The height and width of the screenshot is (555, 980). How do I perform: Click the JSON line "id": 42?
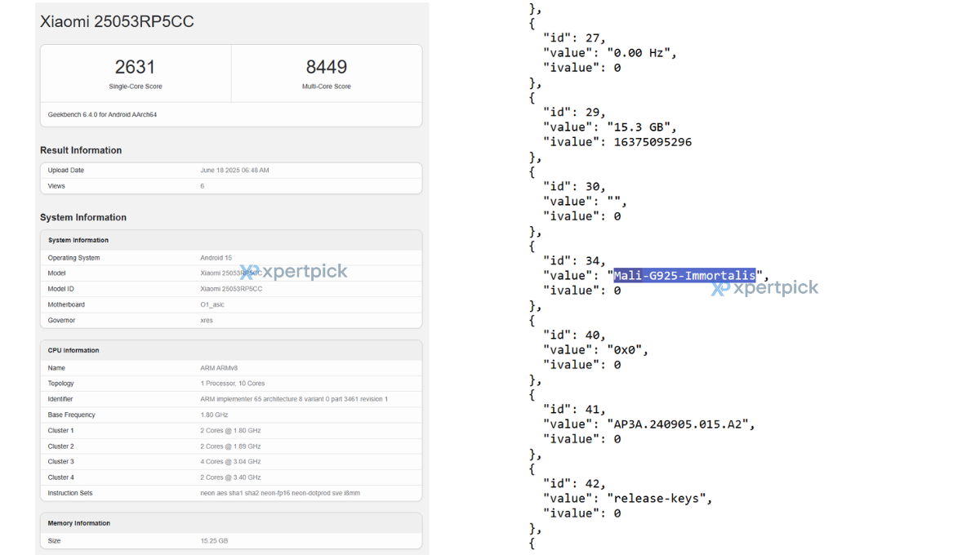tap(574, 484)
